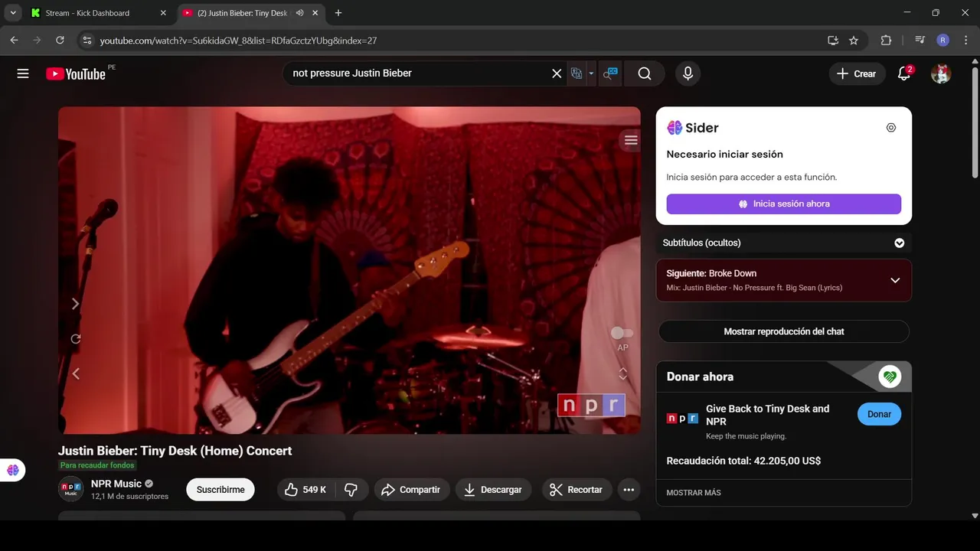Screen dimensions: 980x551
Task: Open Chrome three-dot menu
Action: click(965, 41)
